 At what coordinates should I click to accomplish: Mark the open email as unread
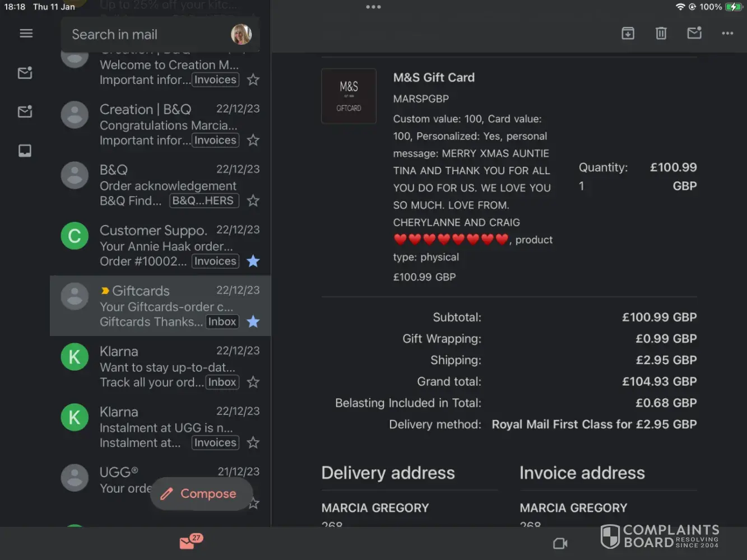tap(694, 34)
